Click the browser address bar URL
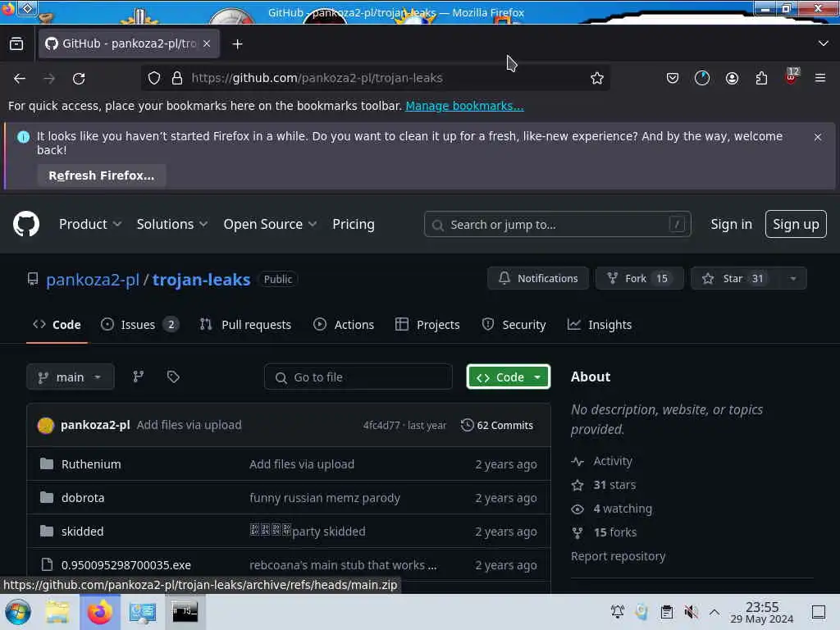Image resolution: width=840 pixels, height=630 pixels. pyautogui.click(x=317, y=78)
